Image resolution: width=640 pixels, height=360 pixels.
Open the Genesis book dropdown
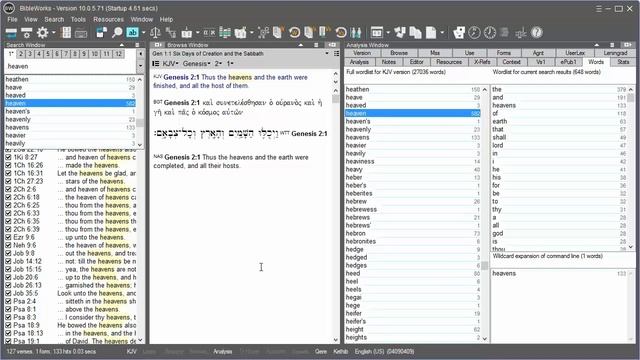(x=197, y=63)
